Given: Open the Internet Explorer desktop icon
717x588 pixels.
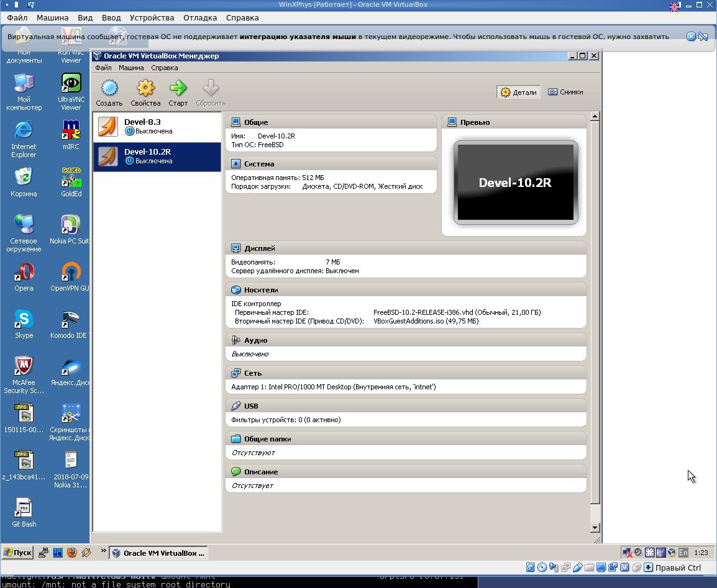Looking at the screenshot, I should coord(24,139).
